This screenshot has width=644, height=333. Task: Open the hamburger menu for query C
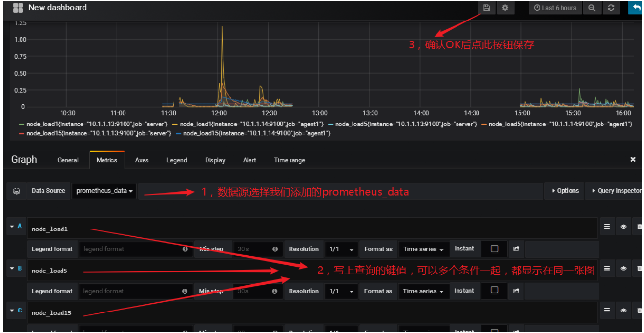click(607, 310)
